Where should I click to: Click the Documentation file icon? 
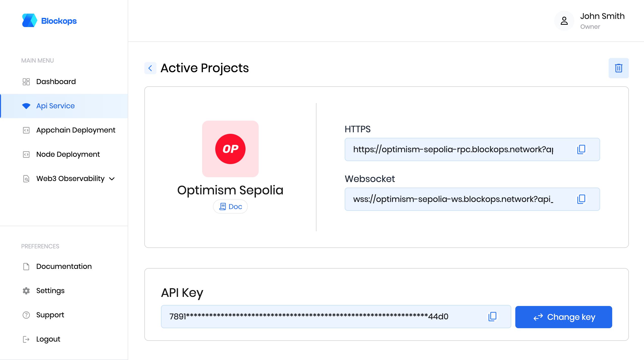coord(26,266)
